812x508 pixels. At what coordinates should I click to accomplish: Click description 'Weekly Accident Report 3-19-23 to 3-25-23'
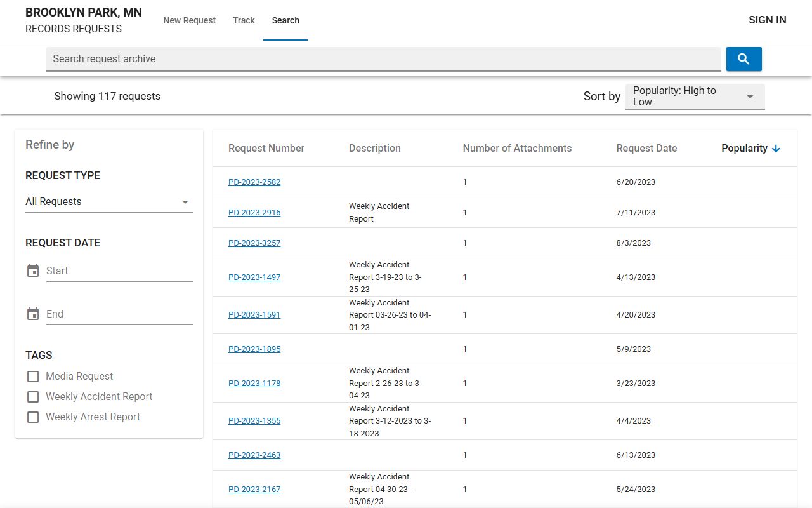click(385, 277)
